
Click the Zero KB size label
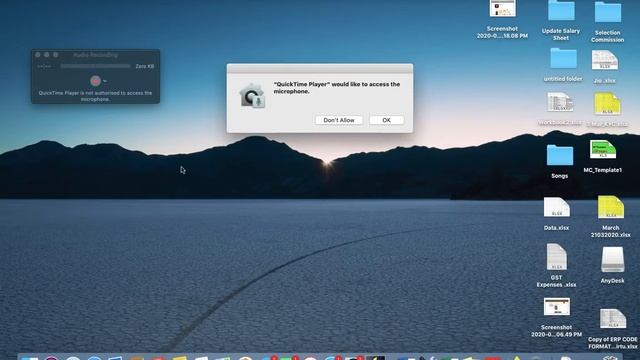[x=144, y=66]
